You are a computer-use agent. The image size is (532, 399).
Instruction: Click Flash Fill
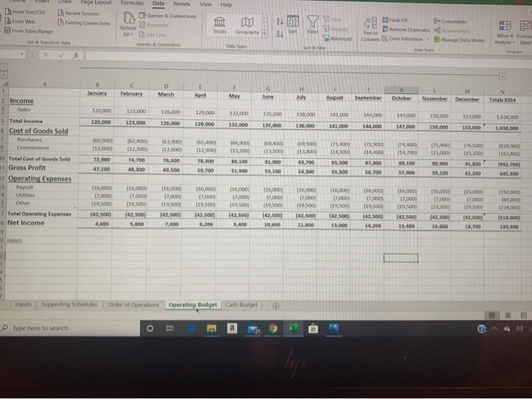point(395,20)
